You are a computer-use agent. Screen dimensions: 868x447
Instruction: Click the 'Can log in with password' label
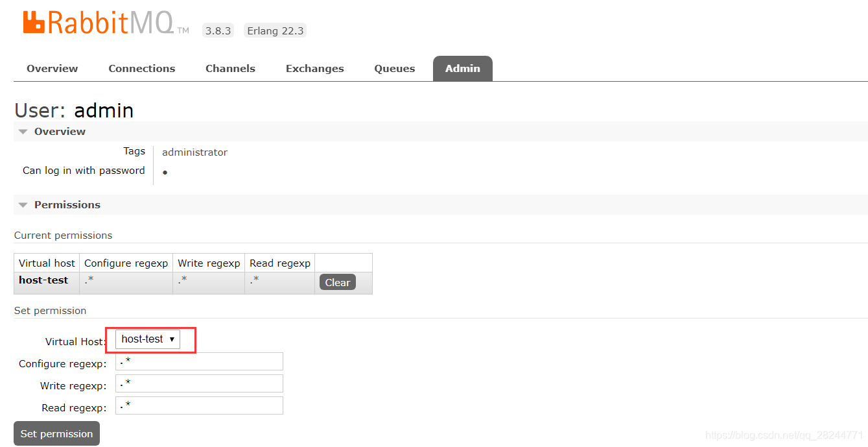[84, 171]
